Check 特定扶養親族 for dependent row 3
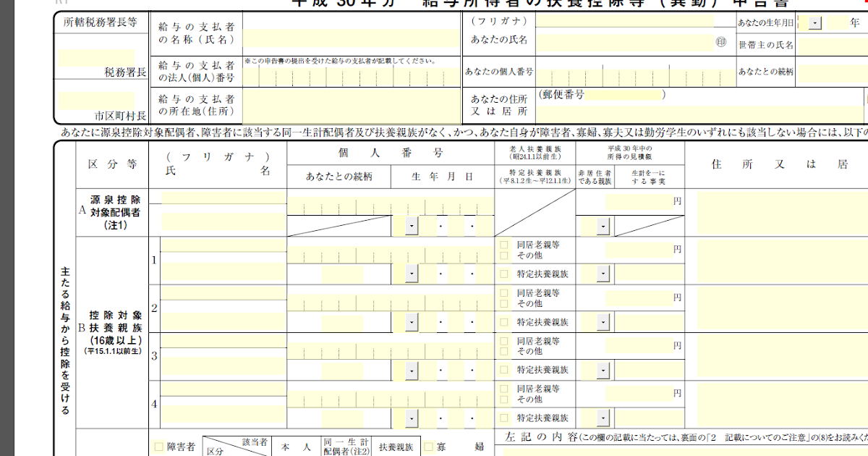This screenshot has height=456, width=868. [504, 370]
